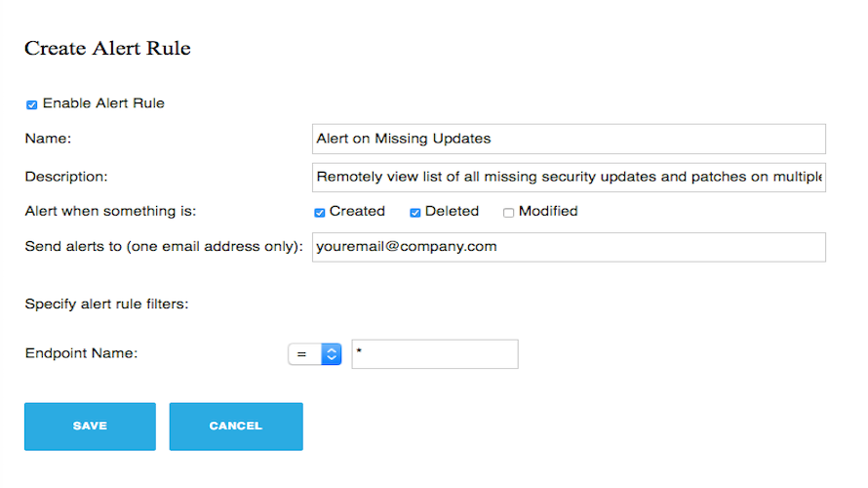This screenshot has width=868, height=488.
Task: Click the 'Send alerts to' label
Action: click(x=165, y=247)
